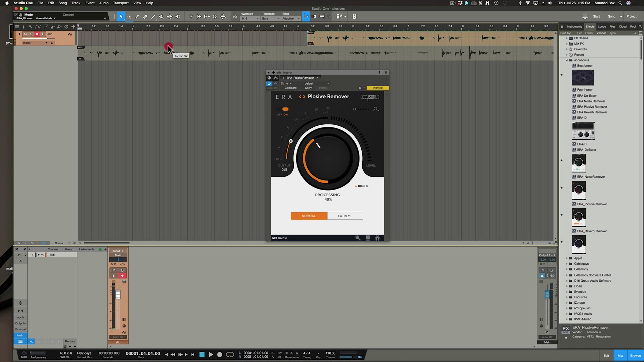
Task: Solo the elib track in arrangement
Action: pyautogui.click(x=31, y=34)
